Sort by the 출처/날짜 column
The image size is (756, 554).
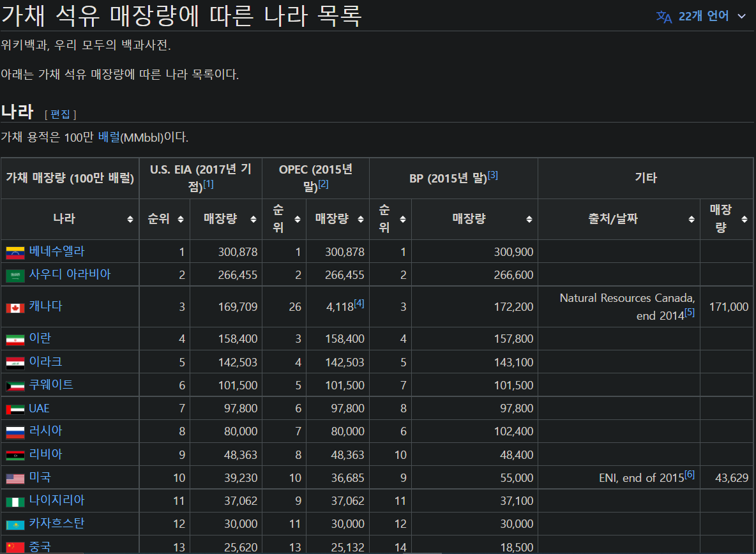pyautogui.click(x=692, y=218)
